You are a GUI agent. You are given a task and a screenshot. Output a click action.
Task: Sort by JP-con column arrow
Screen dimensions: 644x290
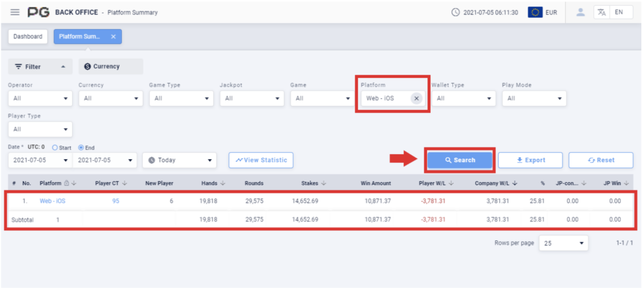[584, 183]
